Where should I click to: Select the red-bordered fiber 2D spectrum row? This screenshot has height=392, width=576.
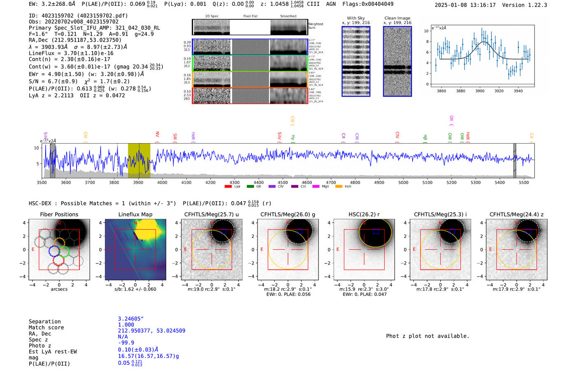(x=250, y=96)
